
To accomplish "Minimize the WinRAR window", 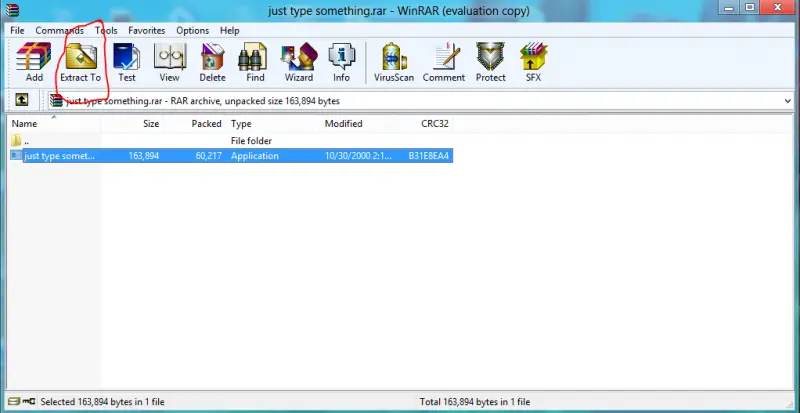I will tap(731, 7).
